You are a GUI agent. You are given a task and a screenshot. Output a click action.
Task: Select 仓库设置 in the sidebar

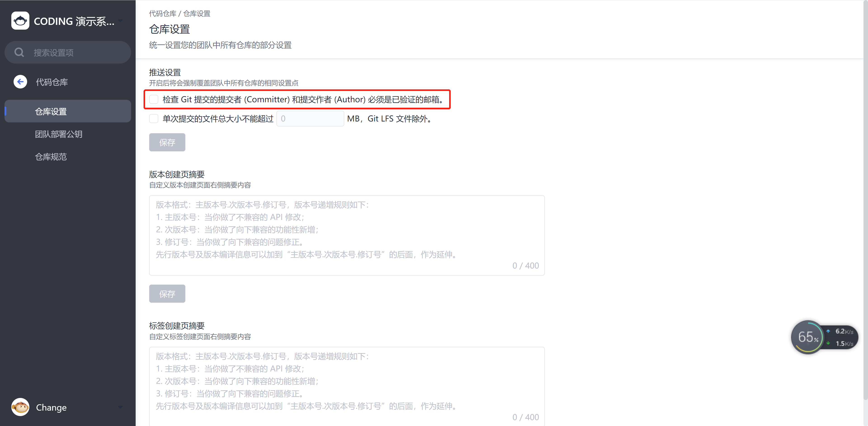point(68,111)
